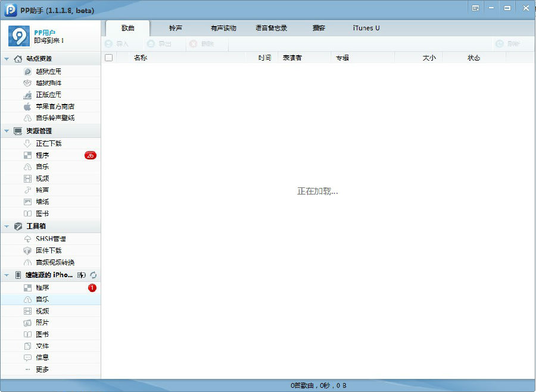This screenshot has width=536, height=392.
Task: Click the 导入 import button
Action: pos(117,44)
